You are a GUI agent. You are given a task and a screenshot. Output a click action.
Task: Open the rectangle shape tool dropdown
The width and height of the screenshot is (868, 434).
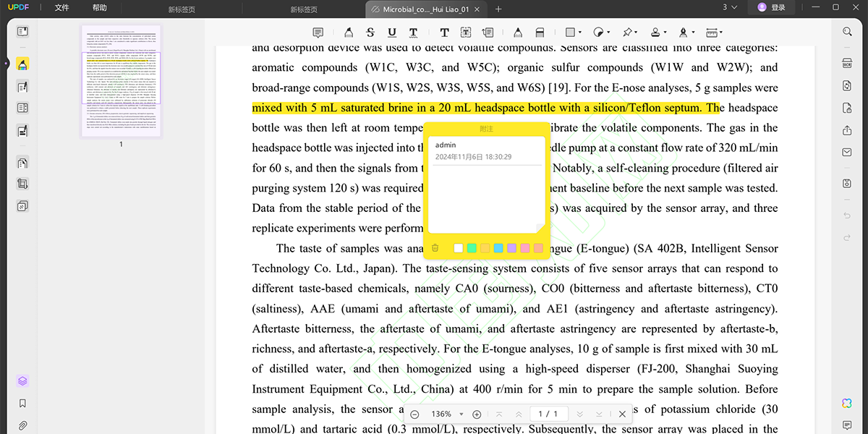[x=573, y=33]
